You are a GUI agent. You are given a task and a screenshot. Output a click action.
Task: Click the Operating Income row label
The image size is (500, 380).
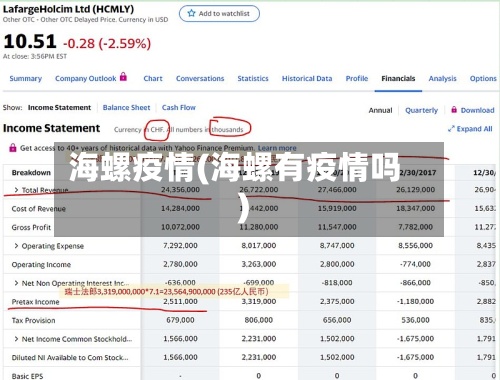(x=41, y=265)
